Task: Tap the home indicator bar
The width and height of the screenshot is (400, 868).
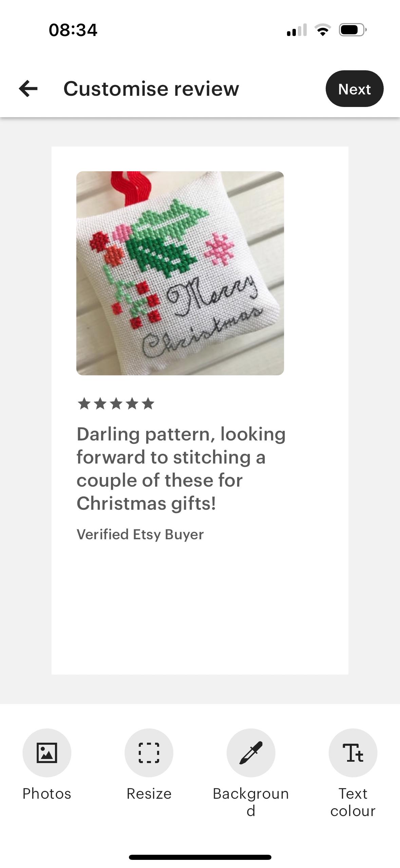Action: [x=200, y=857]
